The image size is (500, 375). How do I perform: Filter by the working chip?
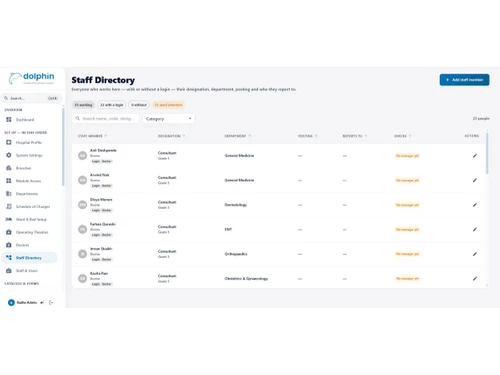[x=83, y=105]
